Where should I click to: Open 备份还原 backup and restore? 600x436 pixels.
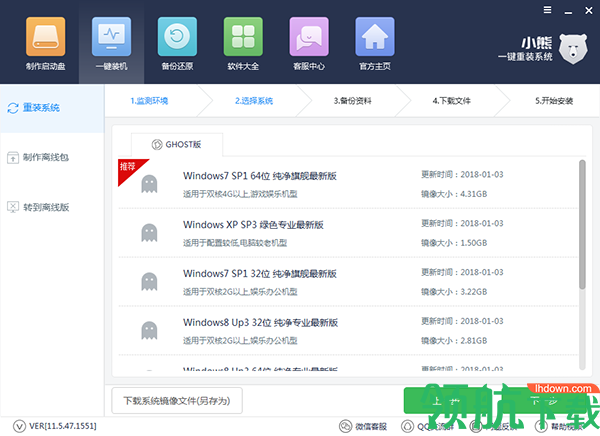[177, 44]
